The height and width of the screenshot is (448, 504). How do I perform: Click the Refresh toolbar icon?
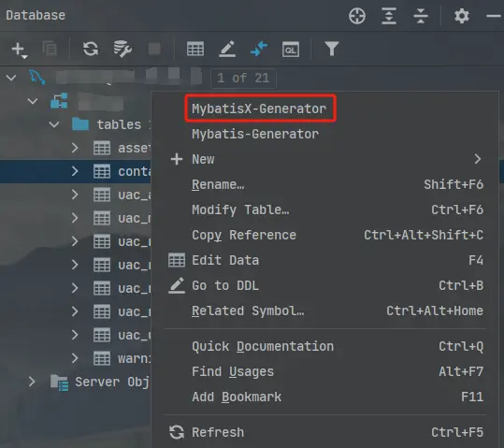[91, 49]
